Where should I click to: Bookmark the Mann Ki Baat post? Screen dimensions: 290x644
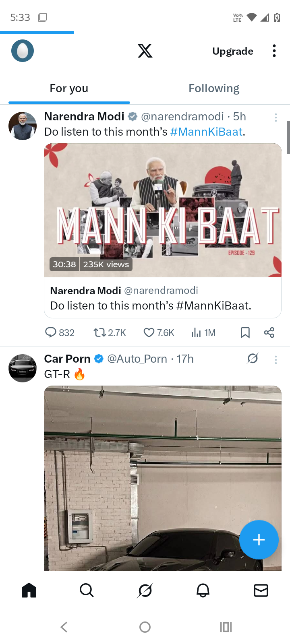(245, 332)
